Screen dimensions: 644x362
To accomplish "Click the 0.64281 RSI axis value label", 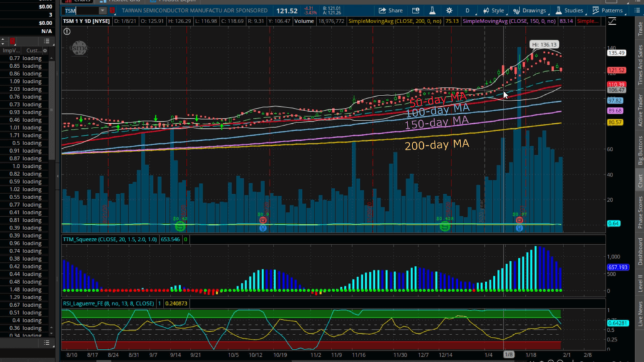I will point(618,323).
